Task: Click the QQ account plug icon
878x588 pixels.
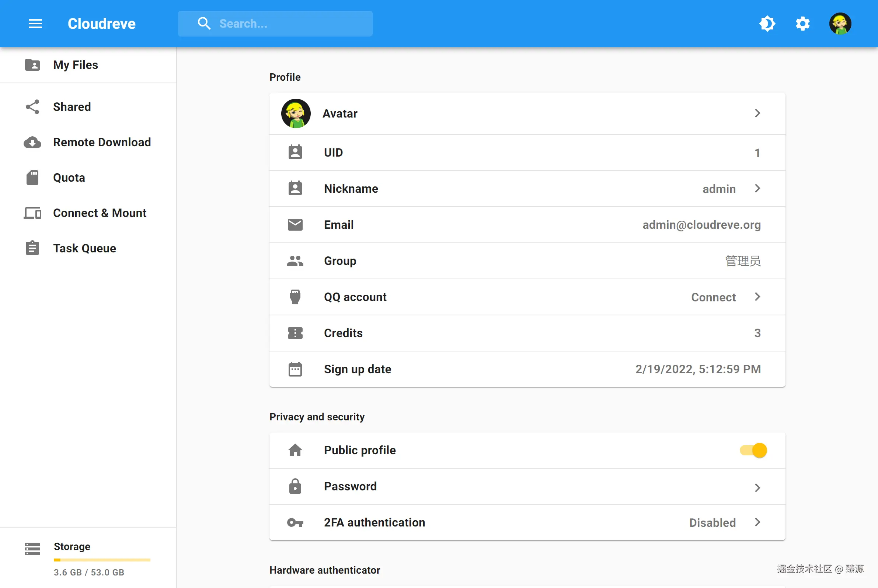Action: click(295, 297)
